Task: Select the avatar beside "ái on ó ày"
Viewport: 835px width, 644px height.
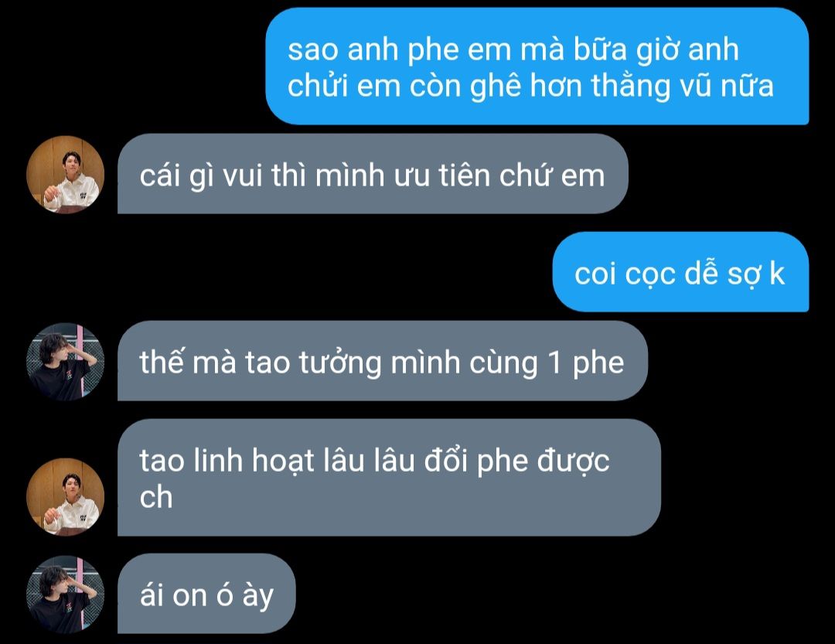Action: point(66,595)
